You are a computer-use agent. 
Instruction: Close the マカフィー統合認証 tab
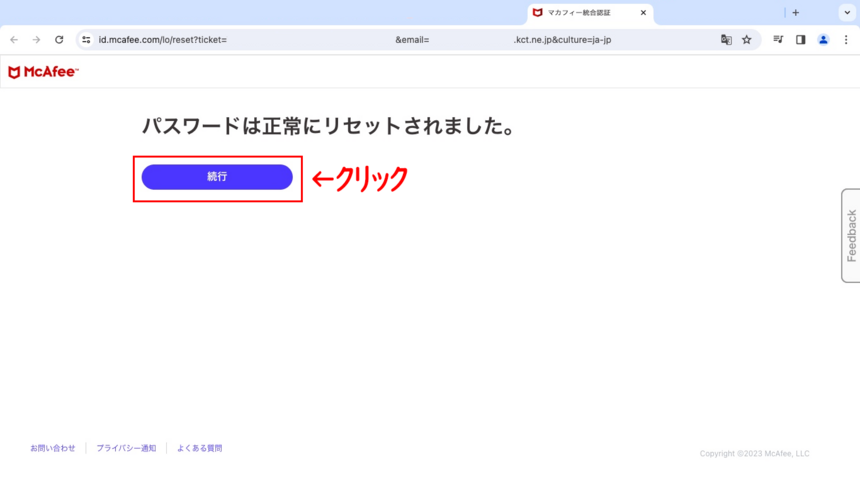click(643, 13)
